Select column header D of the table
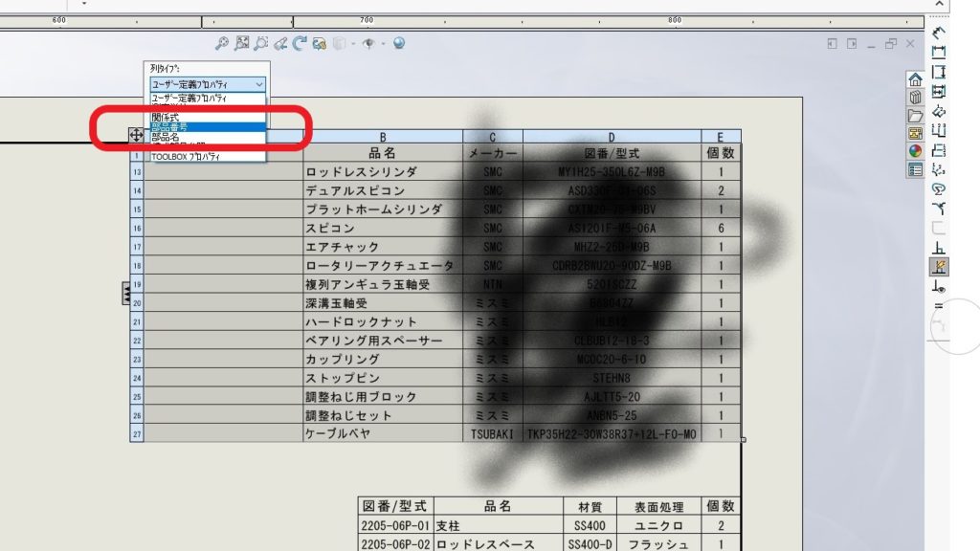The width and height of the screenshot is (980, 551). 612,137
